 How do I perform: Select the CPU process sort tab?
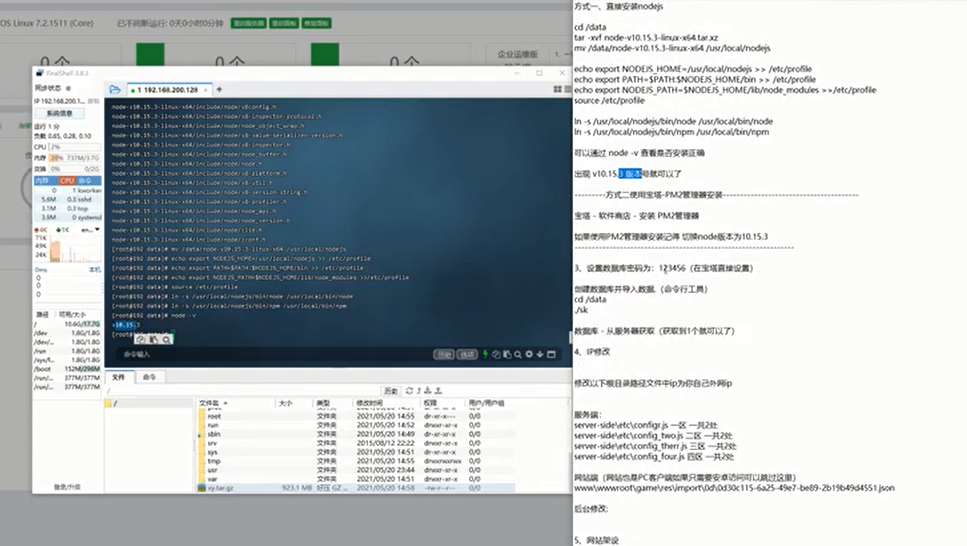[67, 181]
